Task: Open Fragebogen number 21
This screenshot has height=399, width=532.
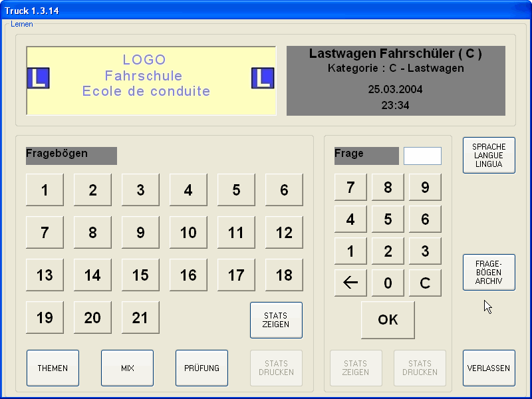Action: [140, 318]
